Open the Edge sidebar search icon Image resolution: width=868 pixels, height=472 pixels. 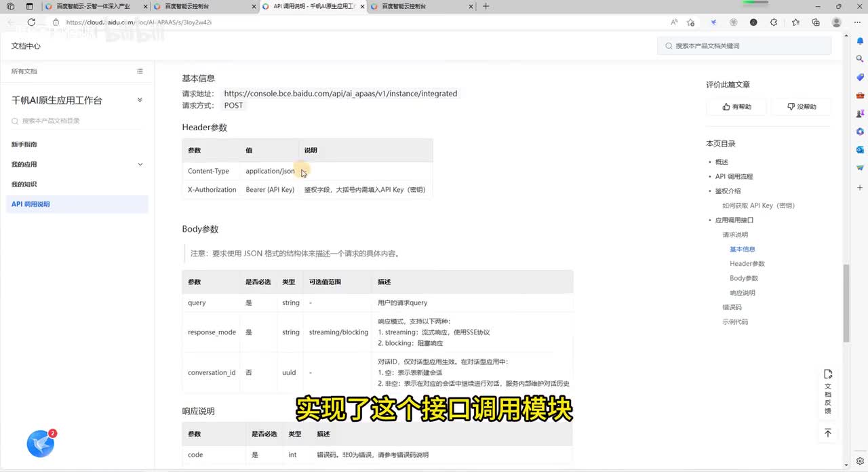click(x=860, y=59)
